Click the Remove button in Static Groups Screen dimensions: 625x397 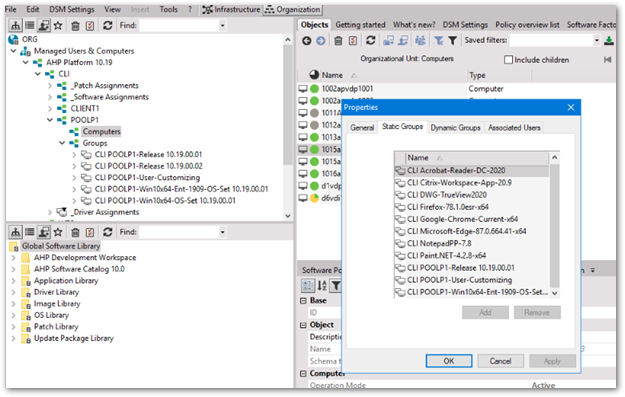tap(537, 312)
